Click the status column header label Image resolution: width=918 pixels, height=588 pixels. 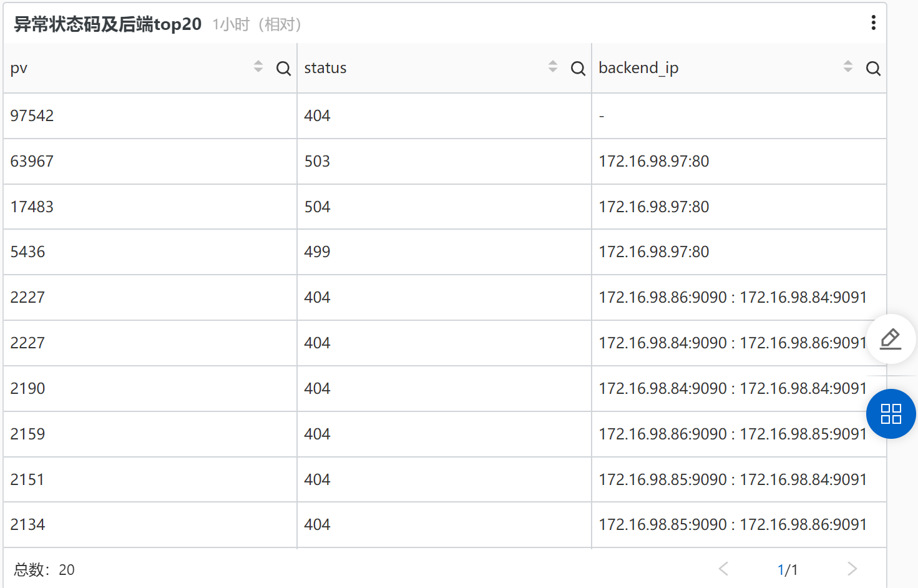tap(325, 68)
